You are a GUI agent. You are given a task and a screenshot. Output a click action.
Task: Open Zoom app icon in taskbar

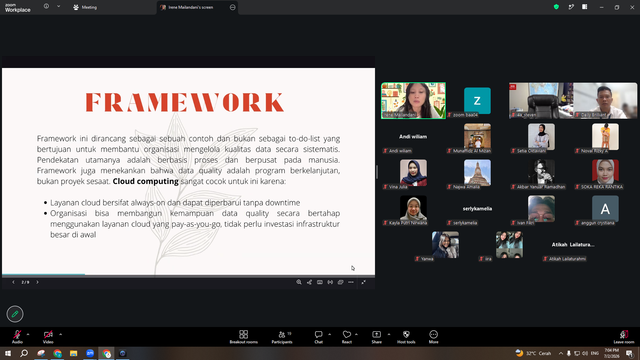click(x=90, y=353)
